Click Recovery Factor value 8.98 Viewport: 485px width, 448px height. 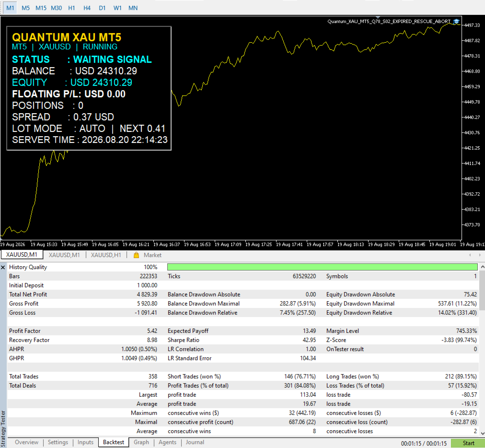152,340
